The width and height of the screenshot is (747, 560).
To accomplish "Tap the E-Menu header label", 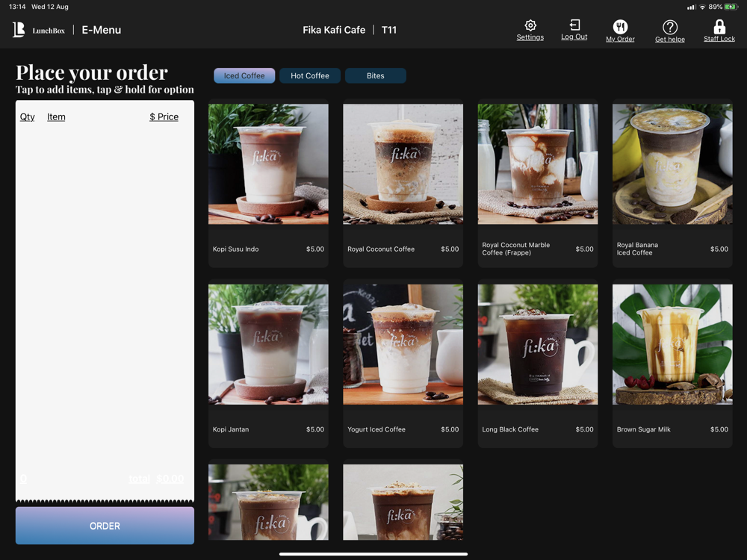I will (102, 30).
